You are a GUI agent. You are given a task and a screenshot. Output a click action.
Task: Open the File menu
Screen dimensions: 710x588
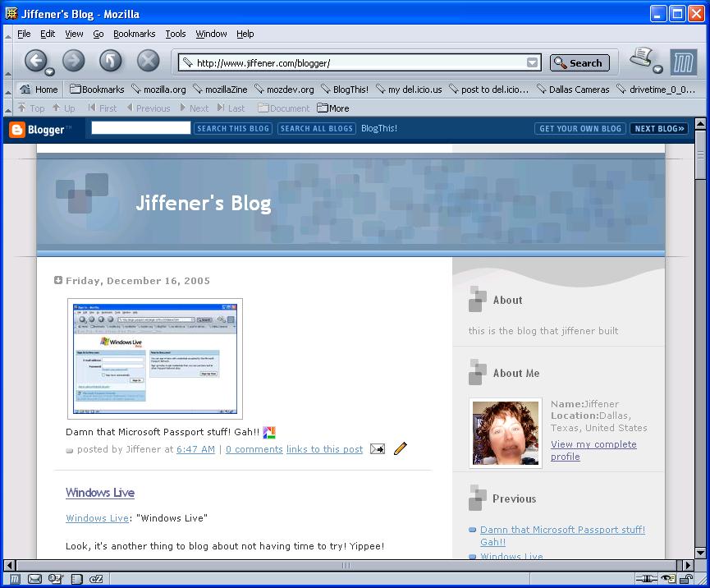24,34
